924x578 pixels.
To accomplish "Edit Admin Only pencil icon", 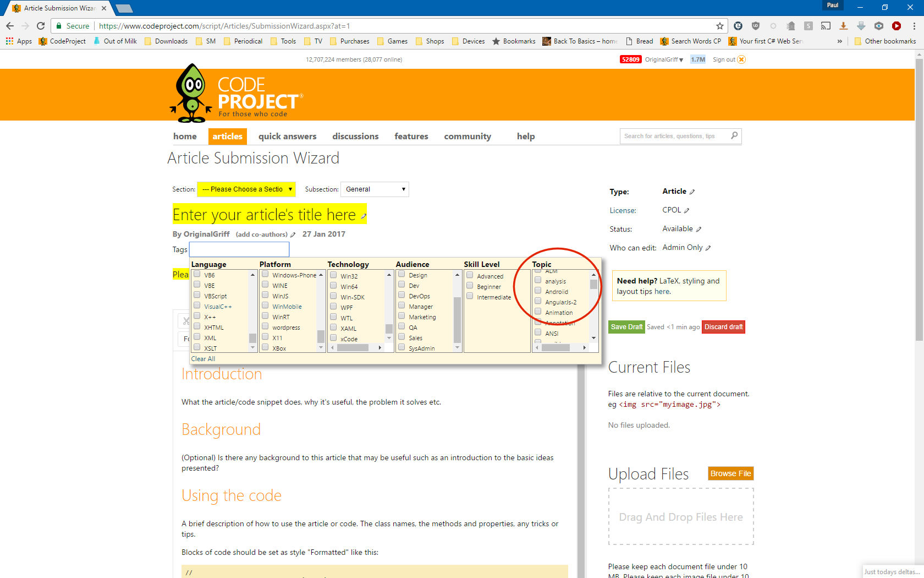I will pos(708,248).
